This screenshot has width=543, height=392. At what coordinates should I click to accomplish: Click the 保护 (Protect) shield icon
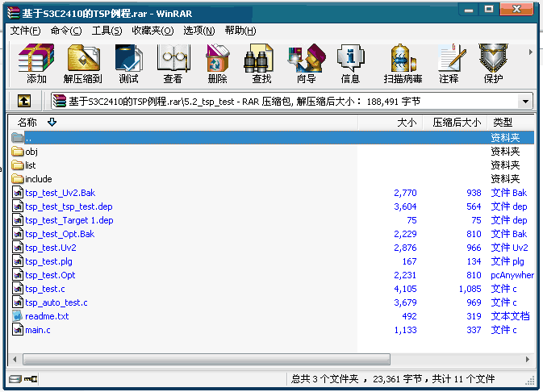coord(494,64)
